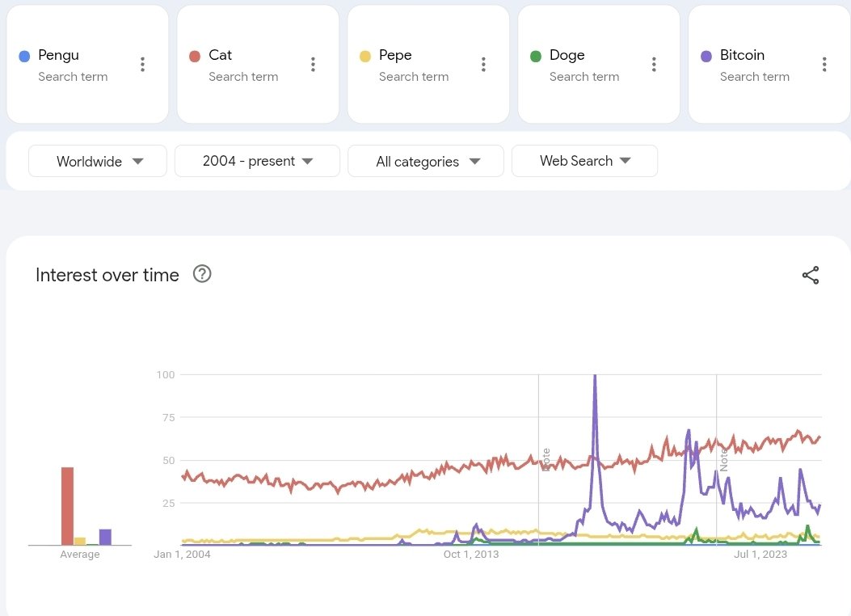Image resolution: width=851 pixels, height=616 pixels.
Task: Click the green Doge color dot
Action: (x=536, y=56)
